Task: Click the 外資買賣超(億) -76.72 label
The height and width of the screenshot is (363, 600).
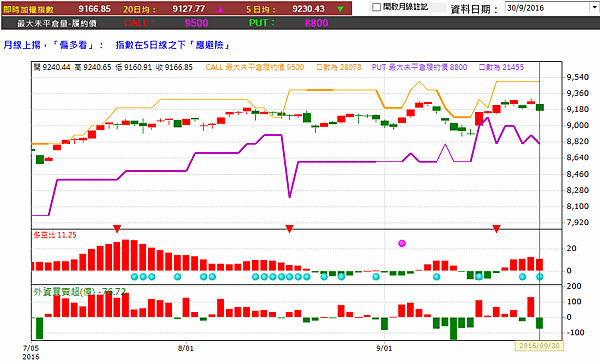Action: click(80, 291)
